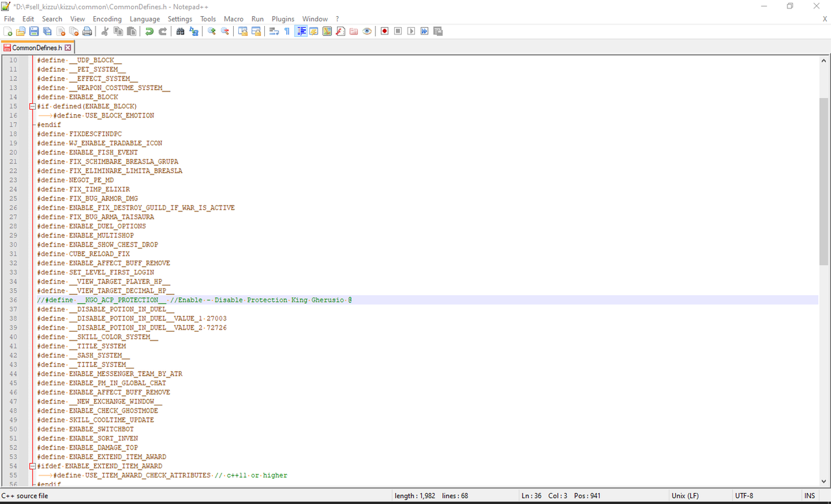Collapse the #ifdef ENABLE_EXTEND_ITEM_AWARD fold marker
The width and height of the screenshot is (831, 504).
coord(32,466)
